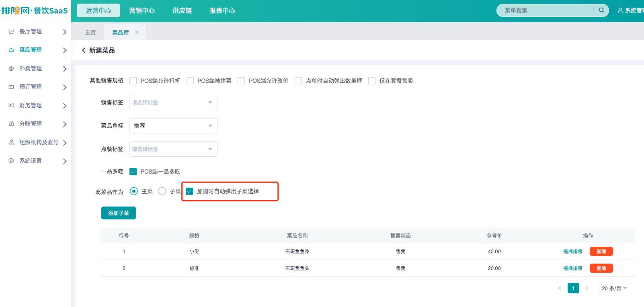
Task: Click the 组织机构及账号 org icon
Action: tap(11, 142)
